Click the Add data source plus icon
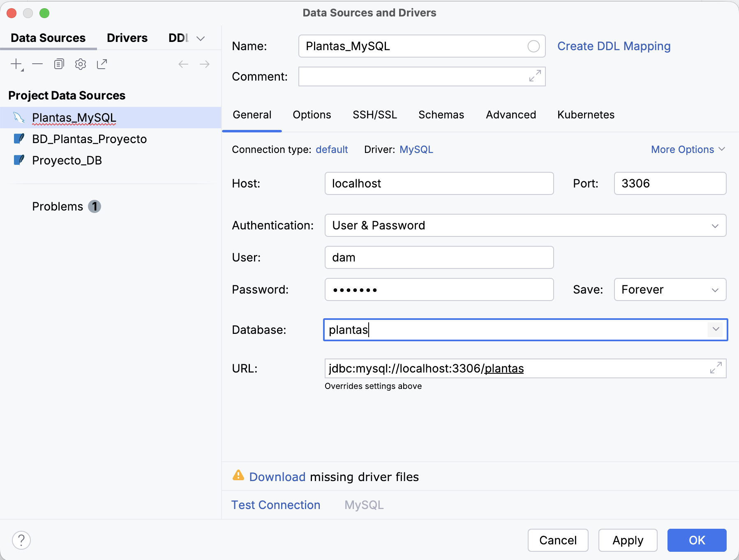 point(17,64)
